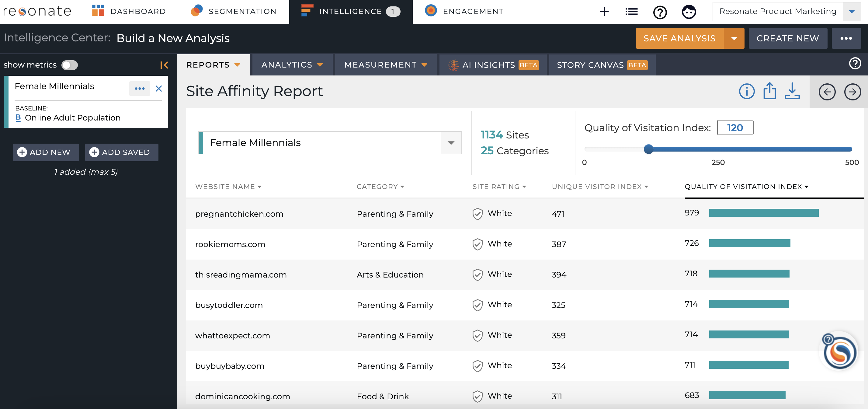Click the Food & Drink category cell
868x409 pixels.
(382, 396)
